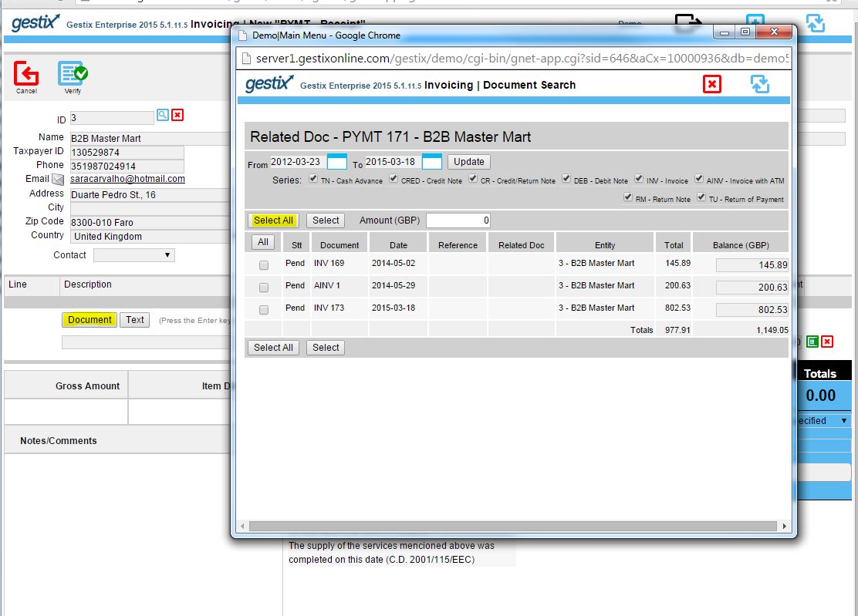Click the Balance field for AINV 1
Image resolution: width=858 pixels, height=616 pixels.
(x=752, y=288)
